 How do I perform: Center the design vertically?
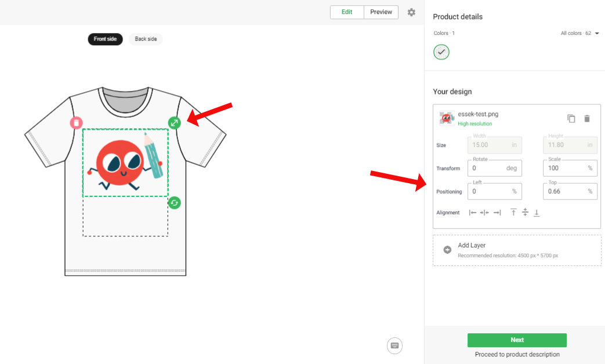tap(525, 212)
